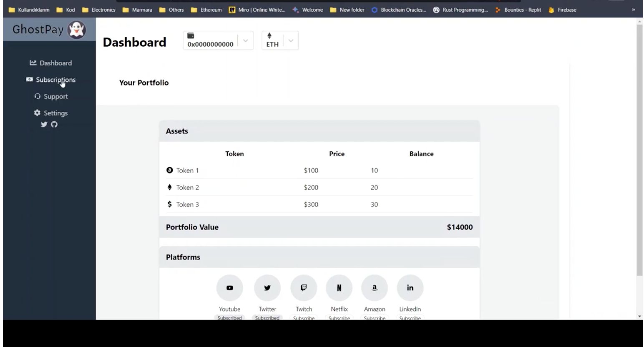Click the Ethereum icon beside Token 2
Image resolution: width=644 pixels, height=347 pixels.
169,187
